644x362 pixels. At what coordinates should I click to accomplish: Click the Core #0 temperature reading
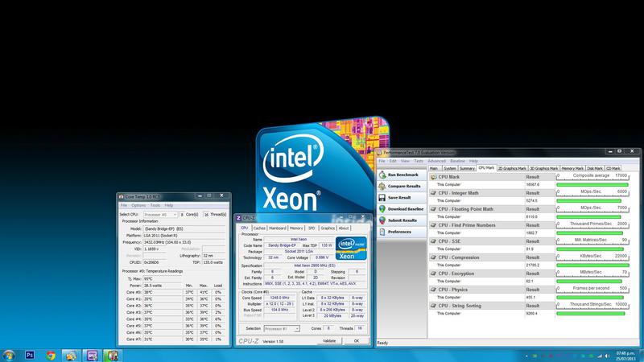point(163,292)
